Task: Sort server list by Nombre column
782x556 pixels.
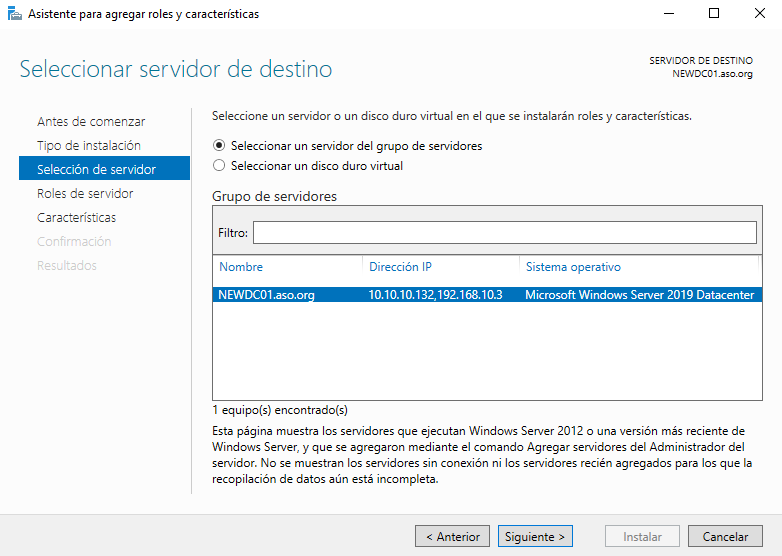Action: point(287,267)
